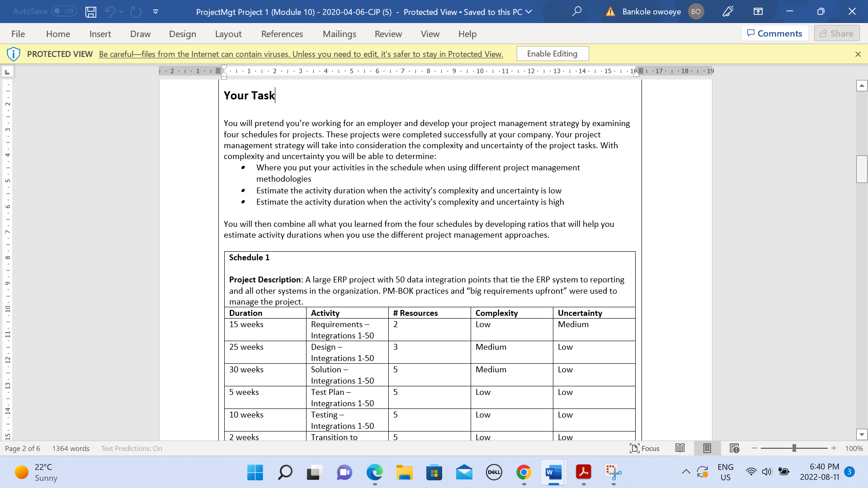Open Google Chrome from the taskbar
The width and height of the screenshot is (868, 488).
coord(524,473)
